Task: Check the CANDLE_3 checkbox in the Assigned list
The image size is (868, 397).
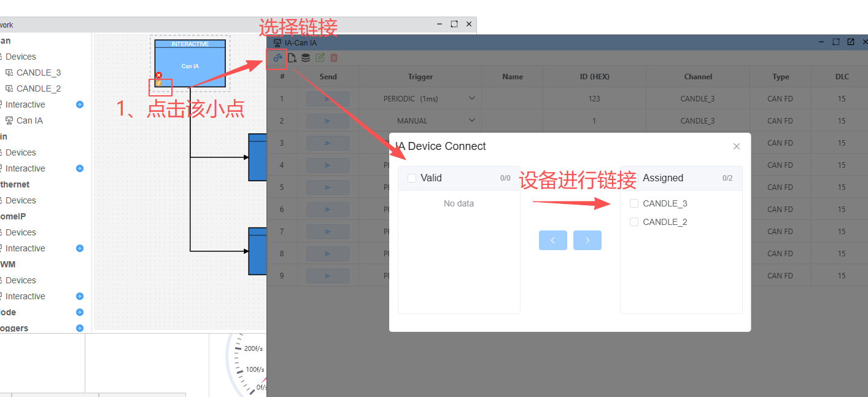Action: tap(634, 203)
